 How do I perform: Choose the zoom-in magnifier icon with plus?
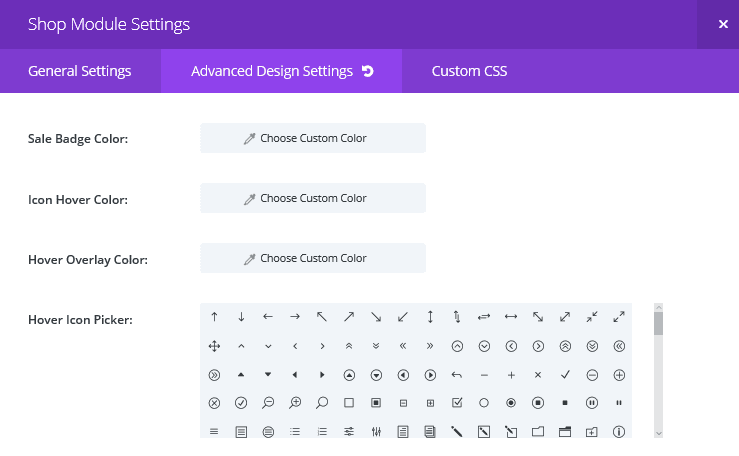295,403
